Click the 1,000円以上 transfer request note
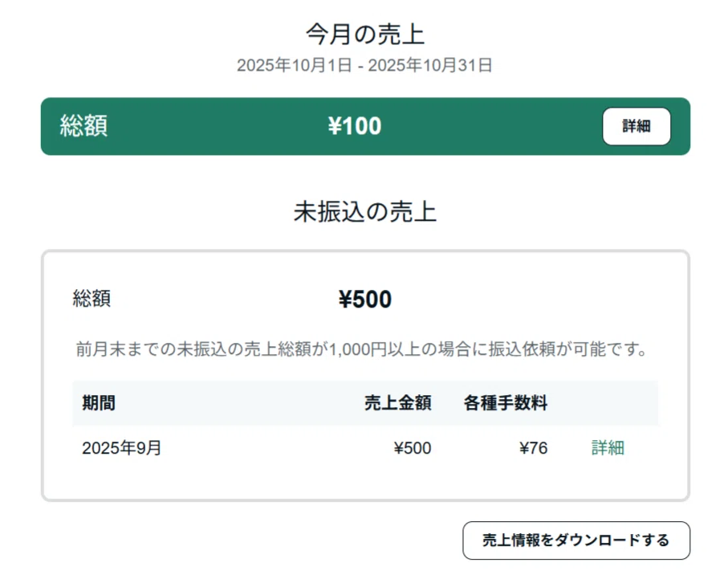 tap(362, 349)
